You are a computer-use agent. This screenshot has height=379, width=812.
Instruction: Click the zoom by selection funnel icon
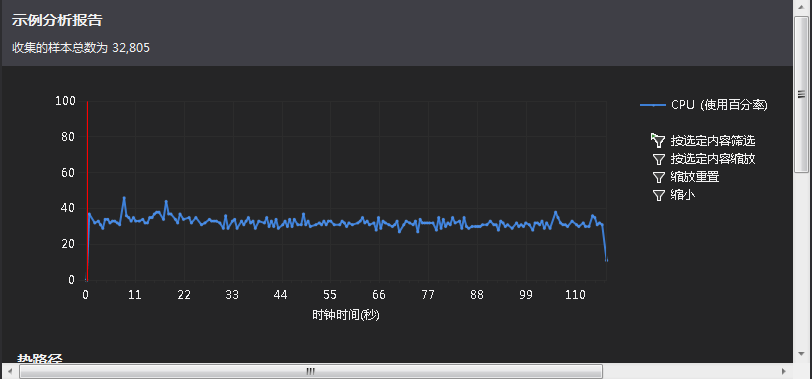[x=658, y=159]
